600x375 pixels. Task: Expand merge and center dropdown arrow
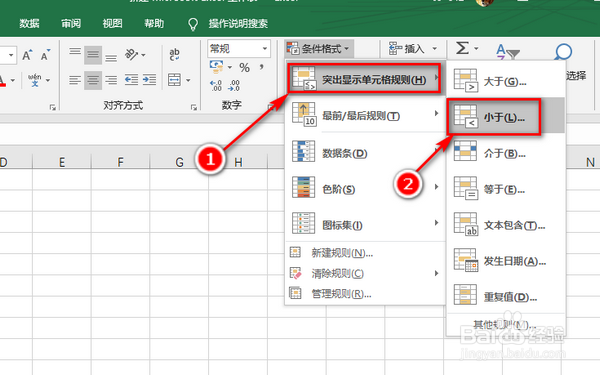[188, 80]
